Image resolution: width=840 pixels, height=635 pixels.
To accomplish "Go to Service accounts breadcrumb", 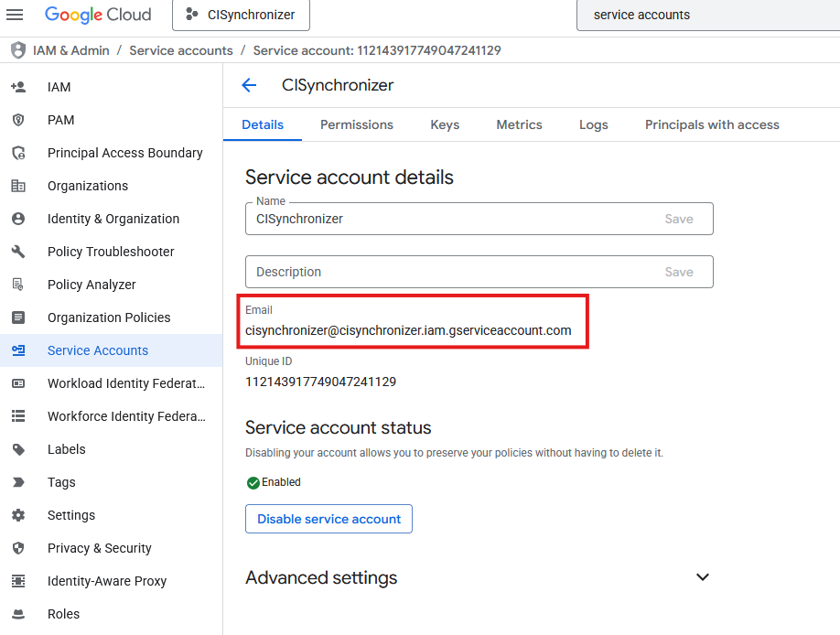I will [181, 50].
